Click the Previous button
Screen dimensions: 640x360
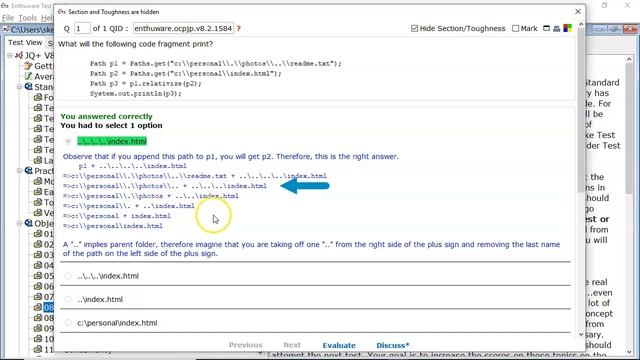pyautogui.click(x=245, y=345)
